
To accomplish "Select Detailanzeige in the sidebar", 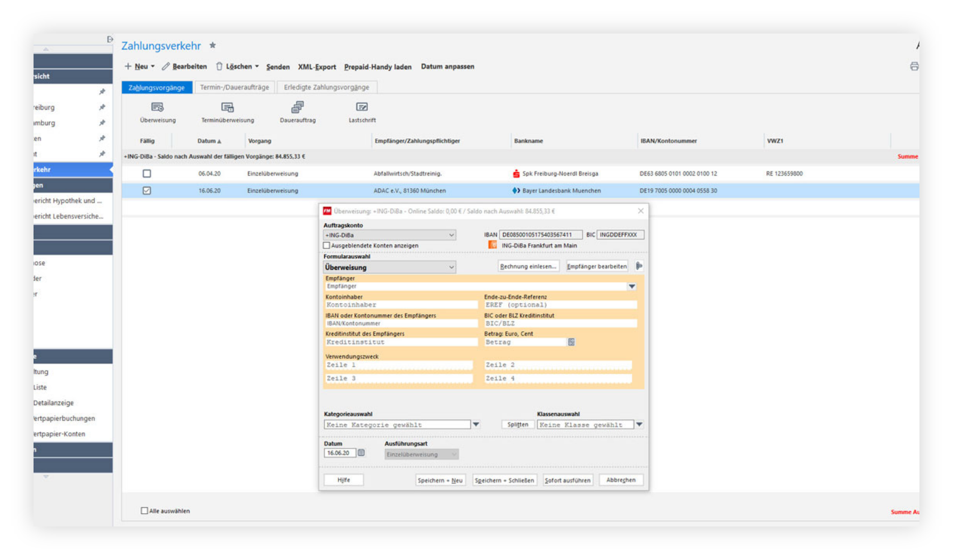I will pos(53,403).
